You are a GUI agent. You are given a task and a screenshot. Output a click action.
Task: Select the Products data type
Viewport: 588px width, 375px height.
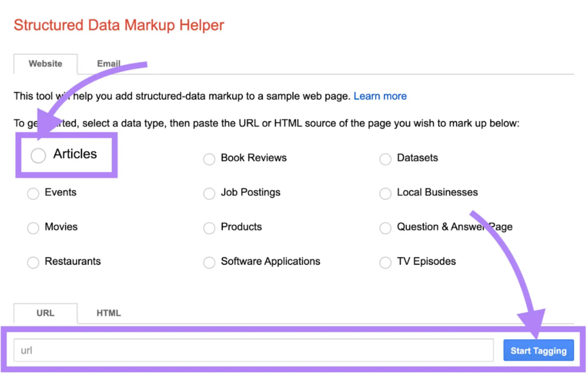(x=209, y=228)
